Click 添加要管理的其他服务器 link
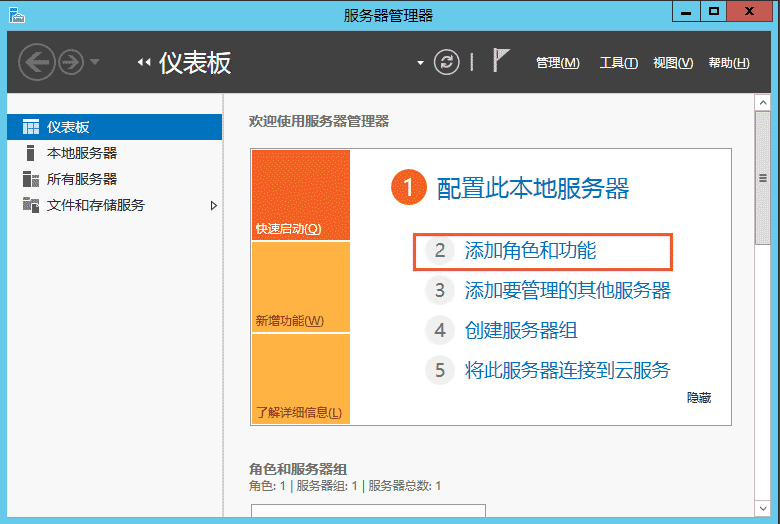 [567, 291]
